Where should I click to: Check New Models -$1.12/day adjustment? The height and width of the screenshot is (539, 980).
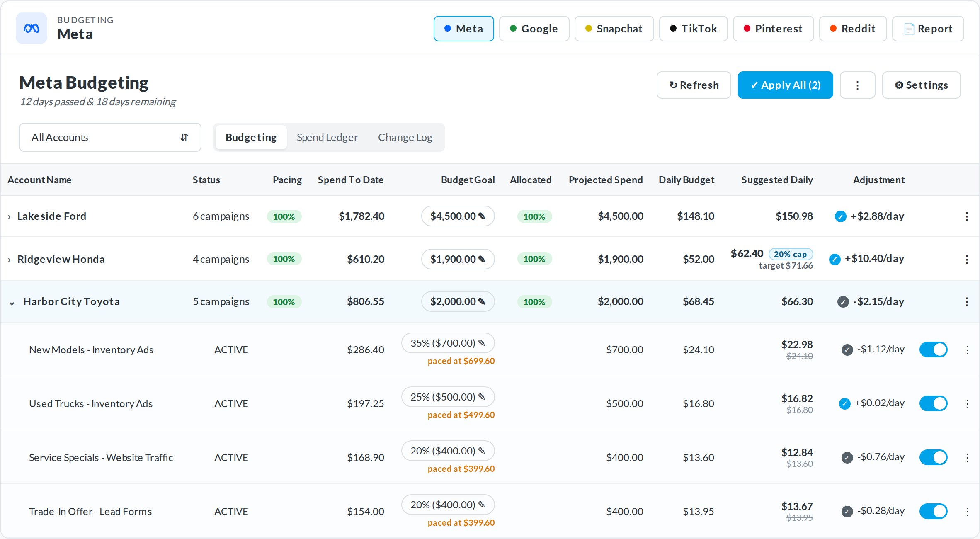(847, 350)
